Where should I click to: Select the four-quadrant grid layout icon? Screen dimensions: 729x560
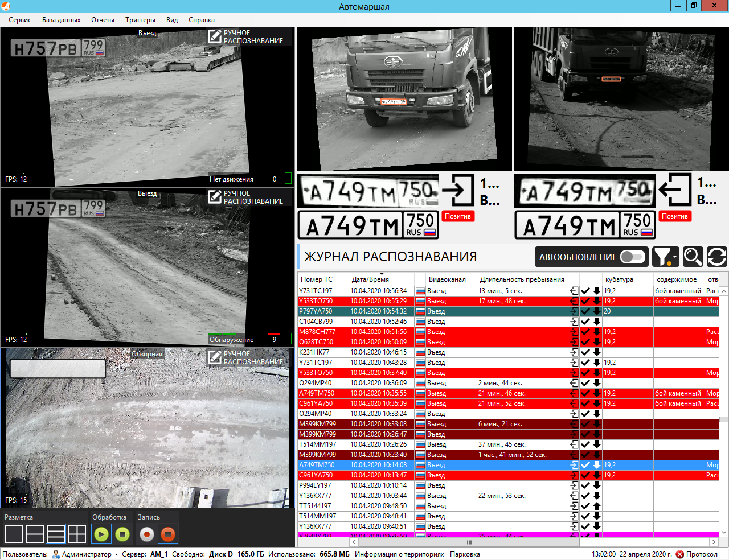[x=77, y=534]
